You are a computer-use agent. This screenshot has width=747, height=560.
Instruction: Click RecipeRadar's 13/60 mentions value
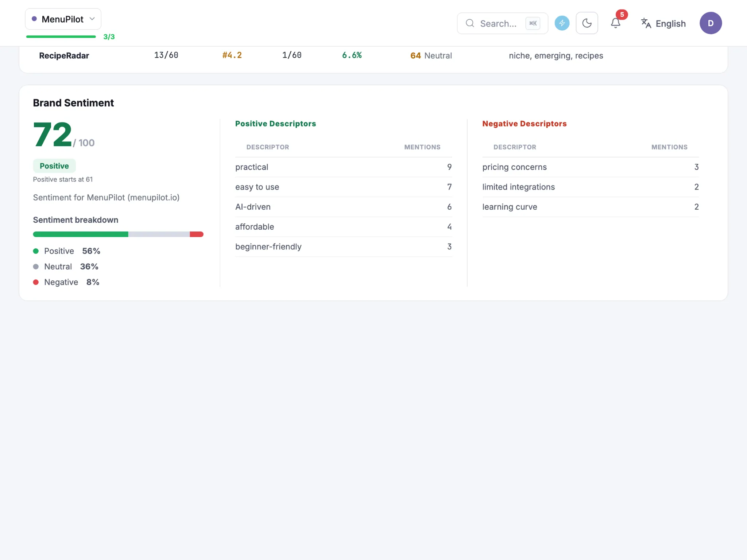coord(166,55)
